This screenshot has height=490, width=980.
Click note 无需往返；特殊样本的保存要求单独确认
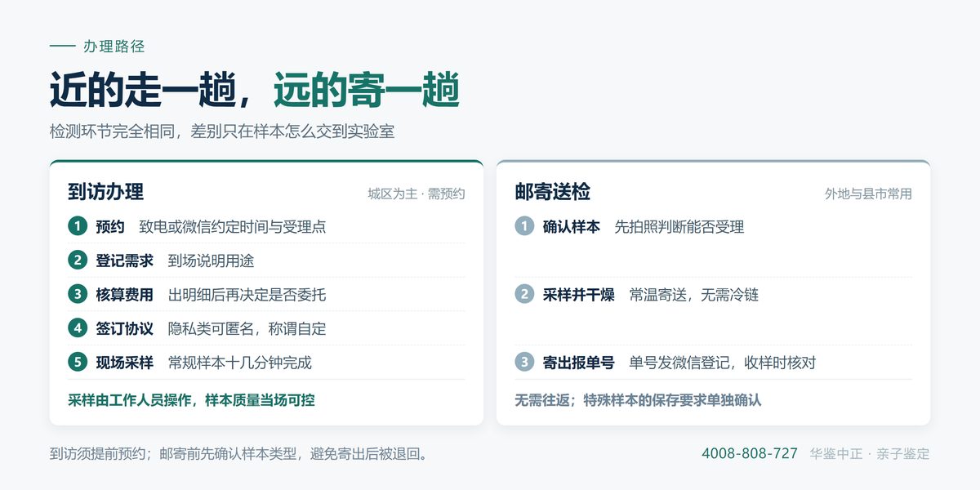pyautogui.click(x=638, y=400)
